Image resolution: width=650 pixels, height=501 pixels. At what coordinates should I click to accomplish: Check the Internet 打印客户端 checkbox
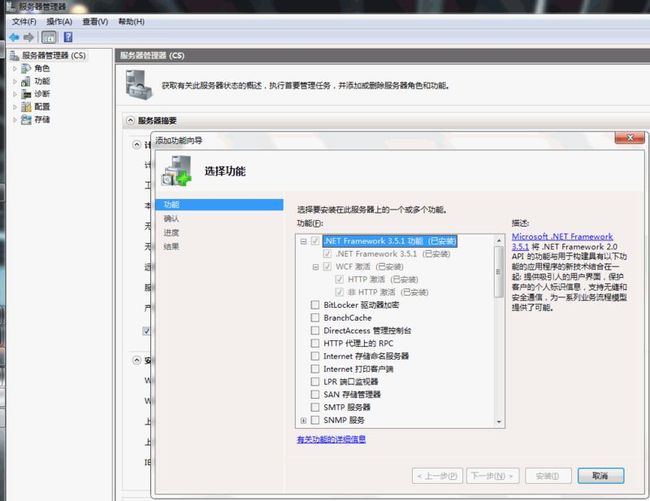(x=315, y=369)
